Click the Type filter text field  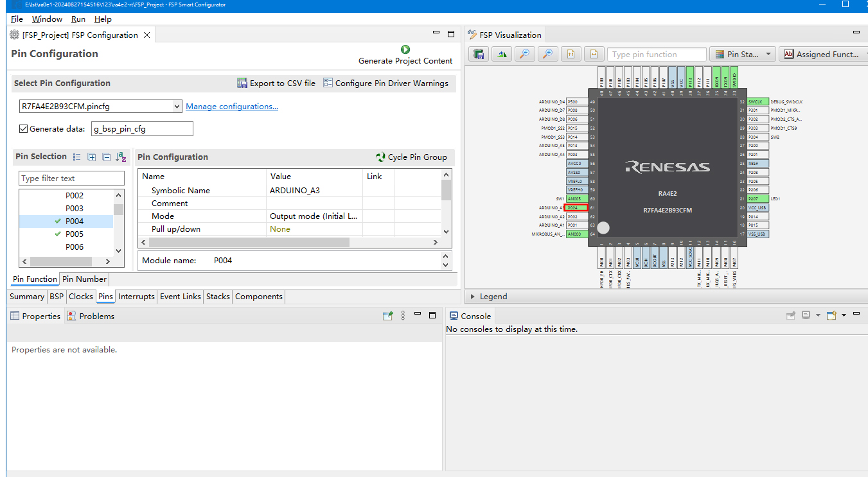[72, 178]
